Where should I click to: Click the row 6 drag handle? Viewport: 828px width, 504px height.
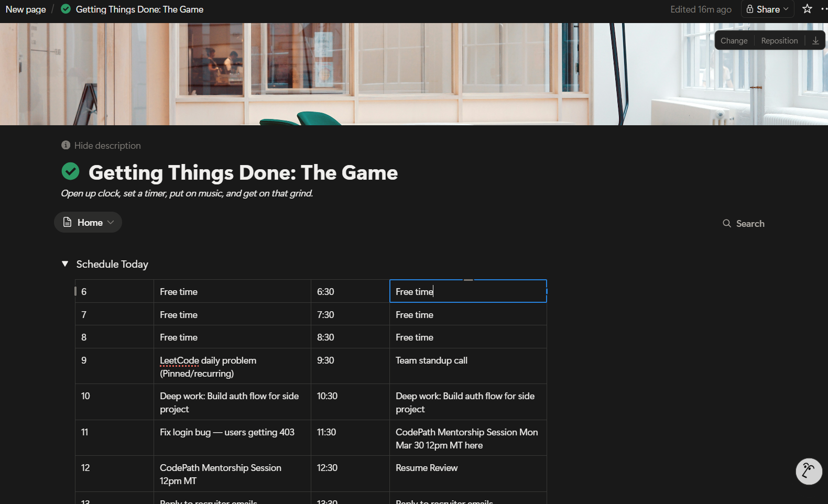[x=75, y=291]
